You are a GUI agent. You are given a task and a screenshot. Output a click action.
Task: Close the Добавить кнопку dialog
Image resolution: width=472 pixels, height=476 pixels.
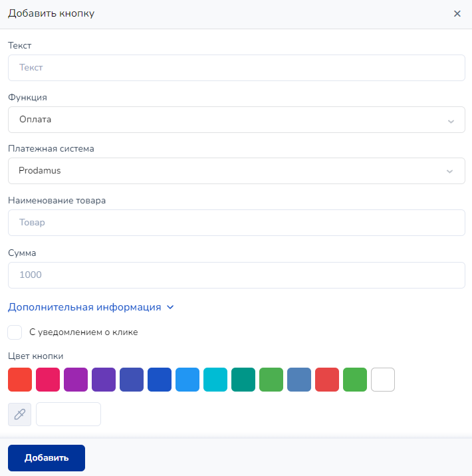(x=457, y=14)
